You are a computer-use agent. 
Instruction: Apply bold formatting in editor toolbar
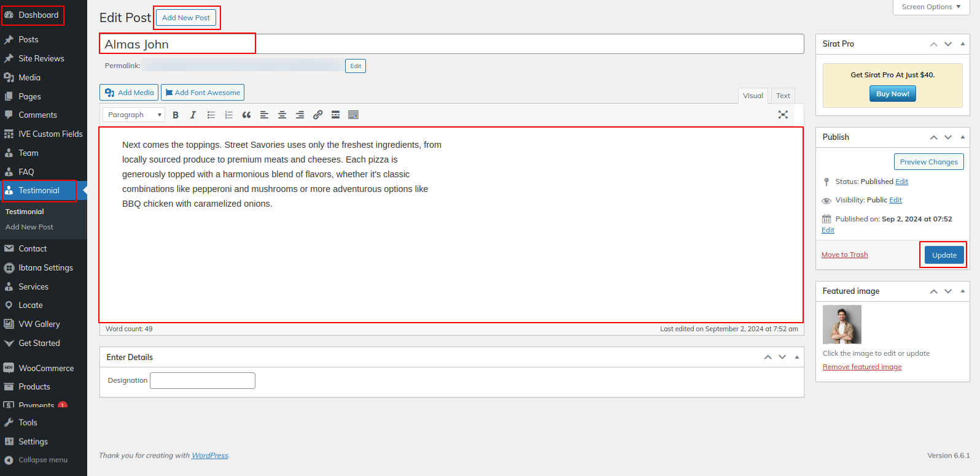click(176, 115)
